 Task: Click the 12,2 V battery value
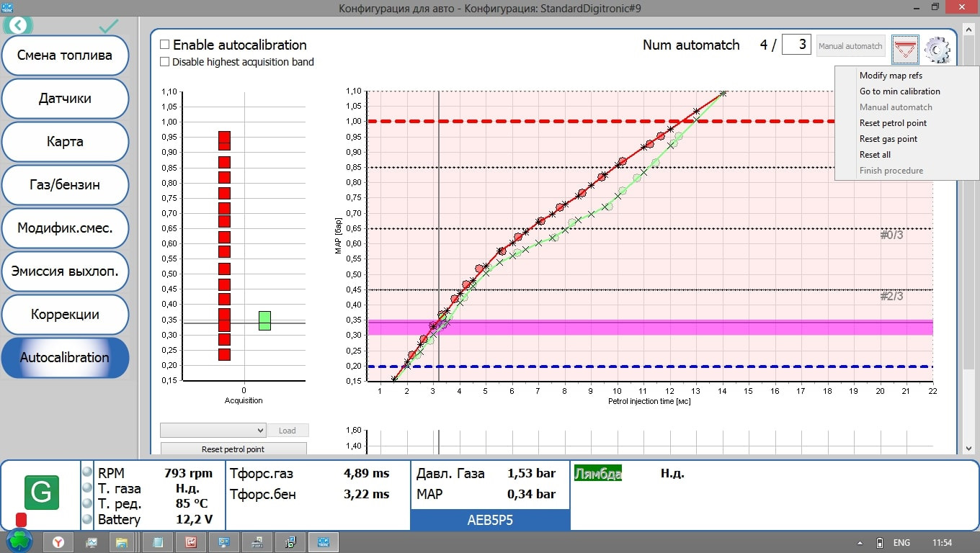click(x=195, y=520)
